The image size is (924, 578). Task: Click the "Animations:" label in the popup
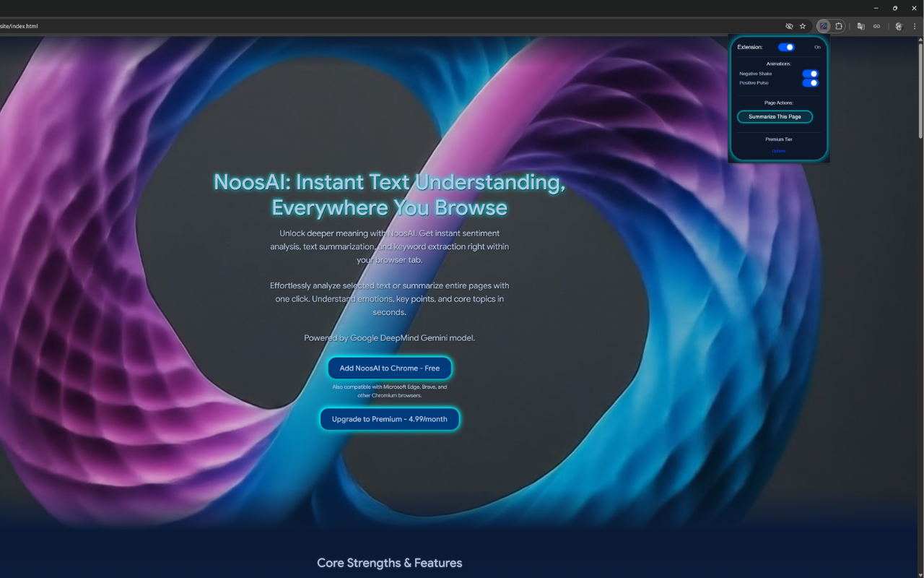pyautogui.click(x=779, y=64)
